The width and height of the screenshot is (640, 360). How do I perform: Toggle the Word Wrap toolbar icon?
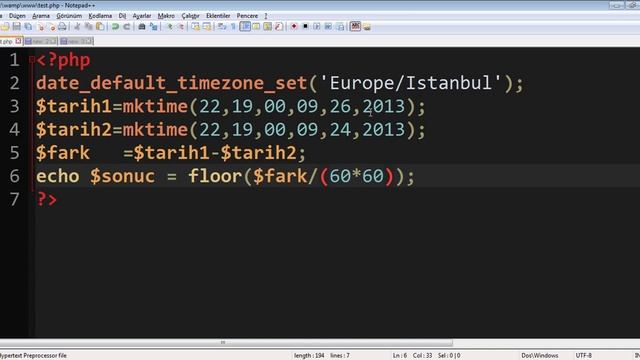pos(222,27)
